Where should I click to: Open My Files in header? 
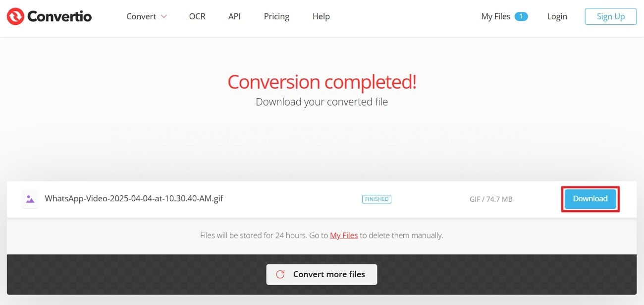(x=495, y=16)
